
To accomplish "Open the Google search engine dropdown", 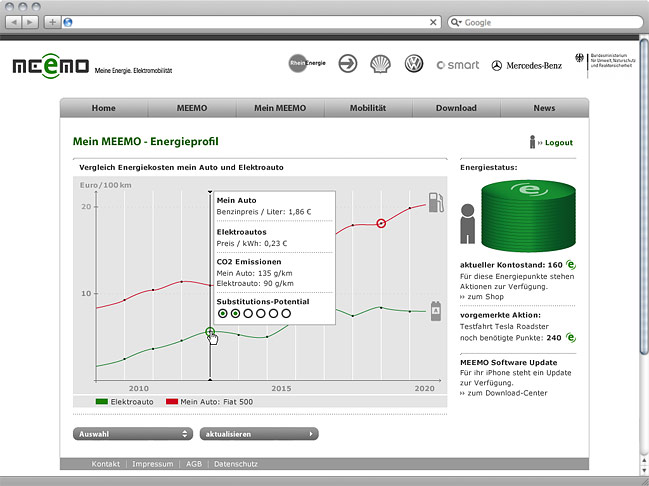I will pyautogui.click(x=456, y=21).
